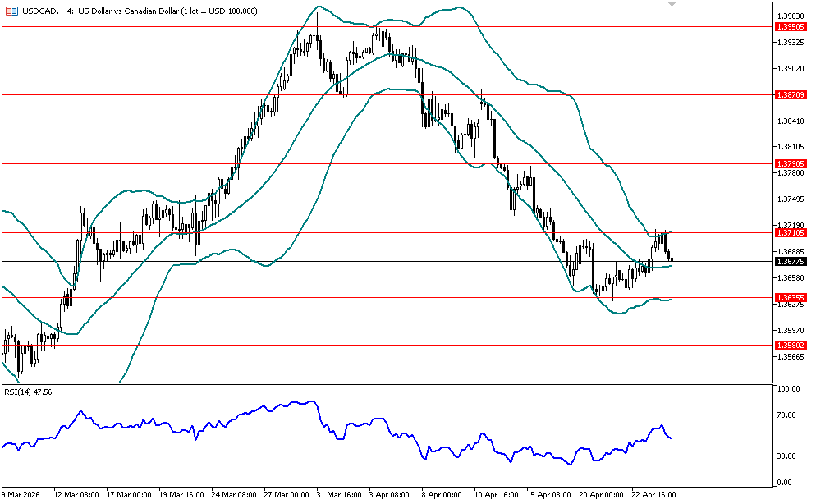Click the 8 Apr 00:00 date label
This screenshot has height=504, width=816.
click(441, 495)
